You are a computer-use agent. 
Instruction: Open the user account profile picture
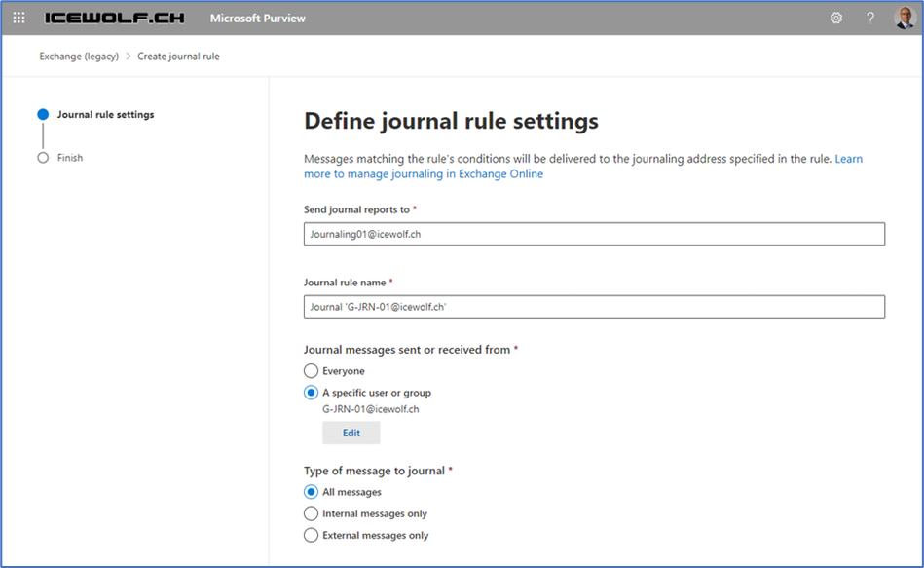point(904,18)
